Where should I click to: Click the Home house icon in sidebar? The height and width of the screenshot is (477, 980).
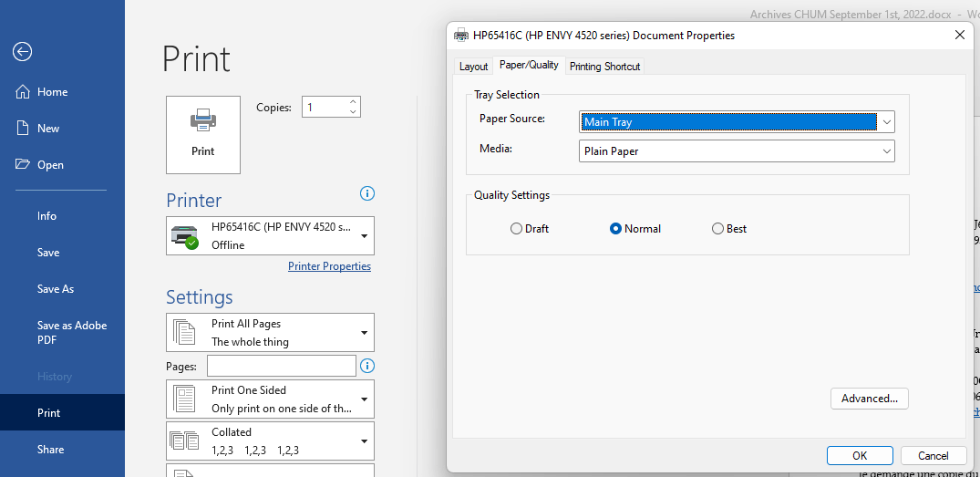[x=23, y=92]
